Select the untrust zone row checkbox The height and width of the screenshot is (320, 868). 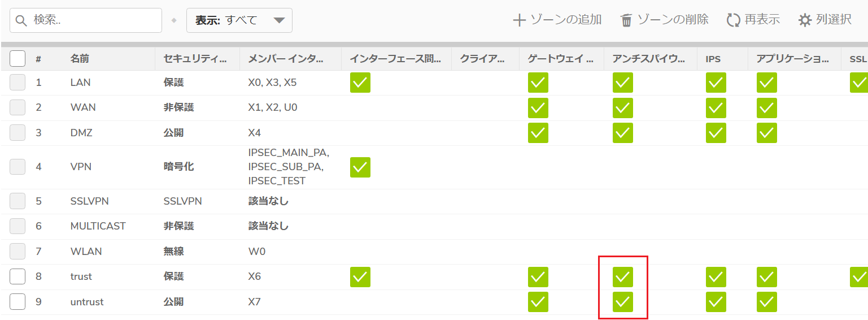(x=18, y=302)
